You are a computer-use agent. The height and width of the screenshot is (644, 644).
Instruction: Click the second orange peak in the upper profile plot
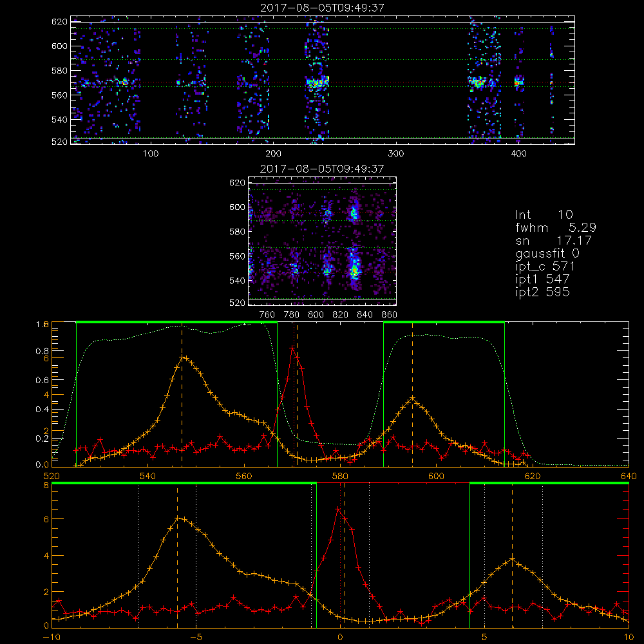(x=413, y=397)
